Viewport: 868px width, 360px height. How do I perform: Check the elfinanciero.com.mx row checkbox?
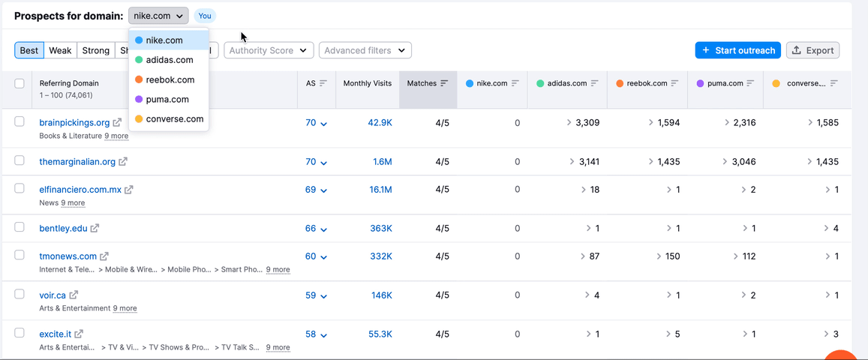[20, 188]
